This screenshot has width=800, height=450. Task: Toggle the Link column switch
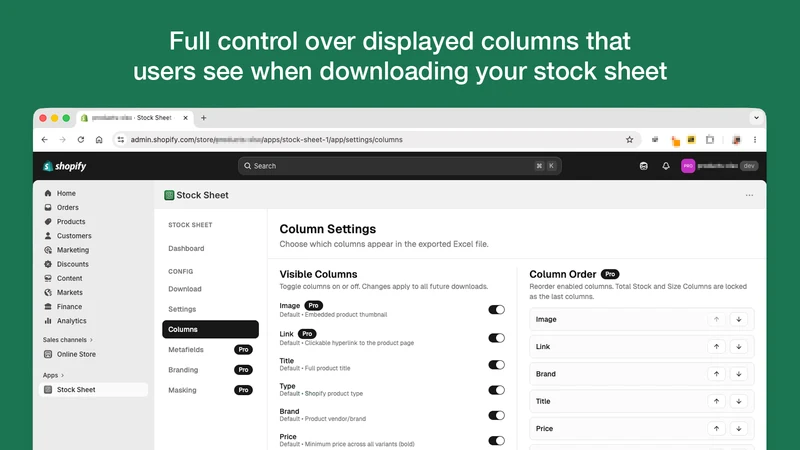tap(496, 338)
